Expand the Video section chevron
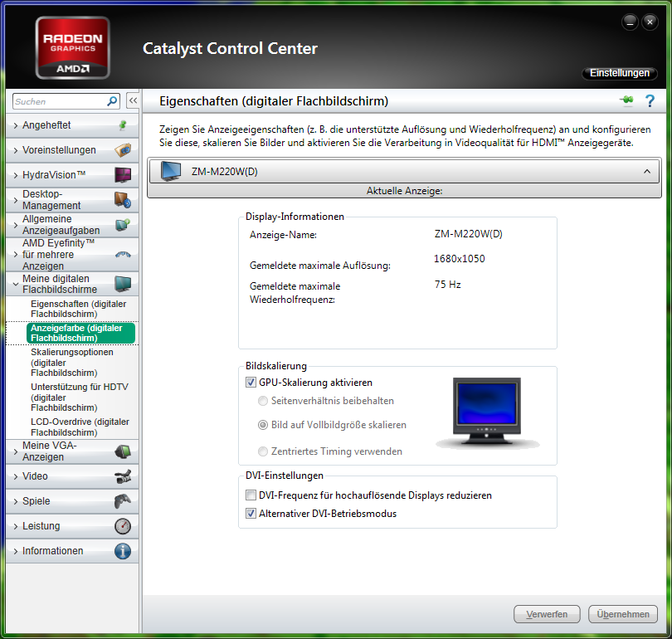Viewport: 672px width, 639px height. 16,476
